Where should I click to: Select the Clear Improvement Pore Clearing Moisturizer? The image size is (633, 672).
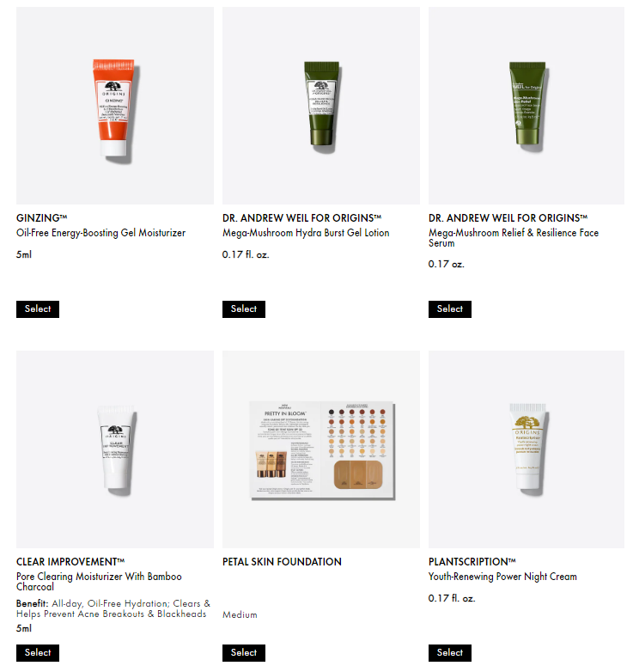pos(38,653)
